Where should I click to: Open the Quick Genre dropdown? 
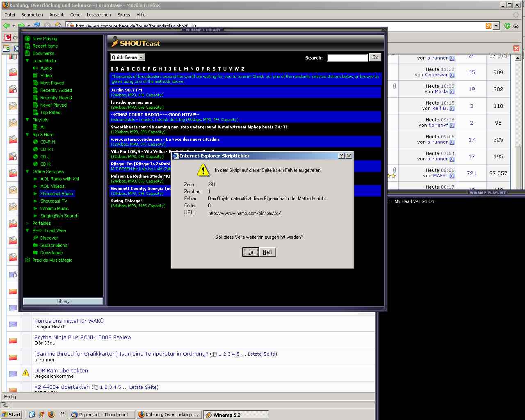point(128,57)
